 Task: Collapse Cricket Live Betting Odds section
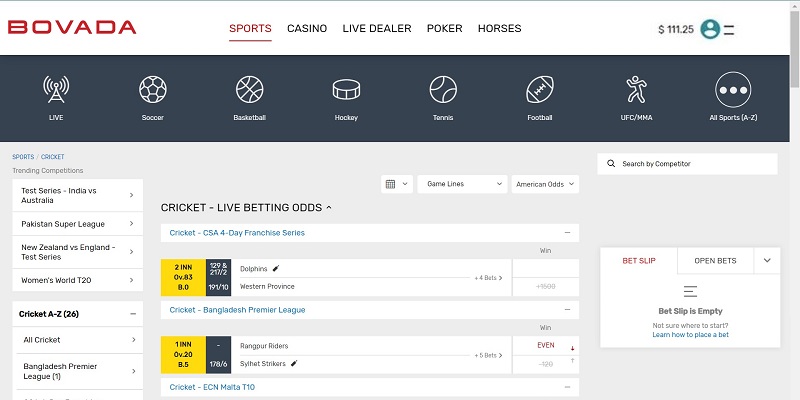pyautogui.click(x=329, y=208)
